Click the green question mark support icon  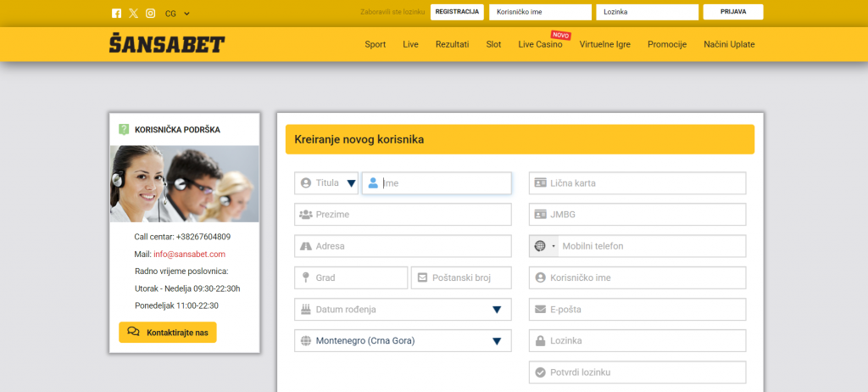[124, 130]
